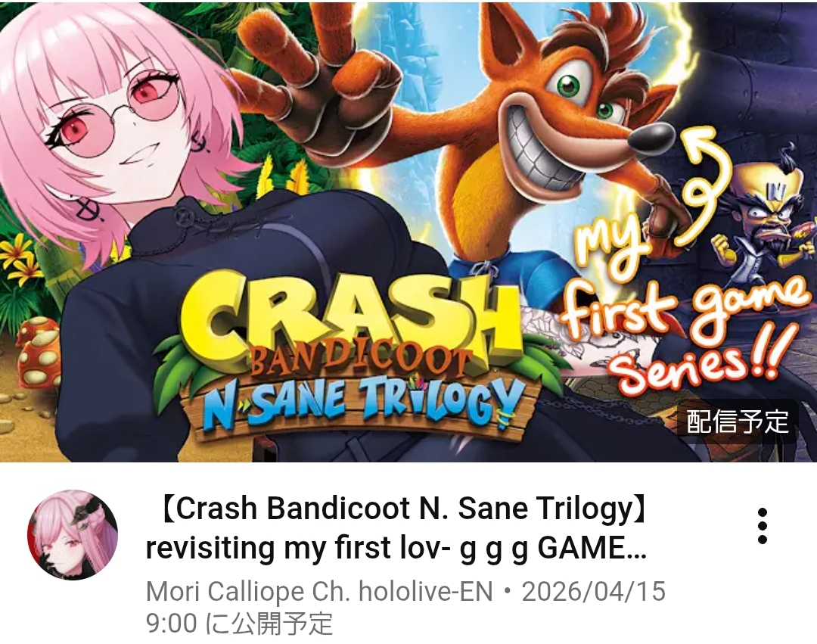Open Mori Calliope's round channel avatar

click(73, 535)
